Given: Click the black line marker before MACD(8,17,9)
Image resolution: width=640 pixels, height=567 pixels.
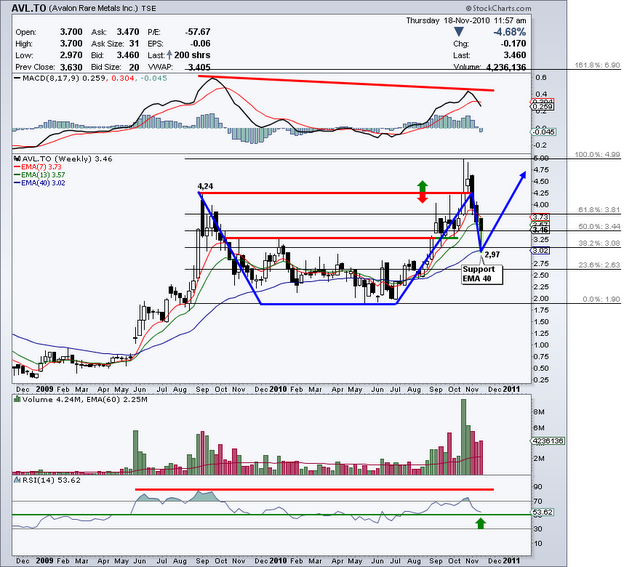Looking at the screenshot, I should pos(17,78).
